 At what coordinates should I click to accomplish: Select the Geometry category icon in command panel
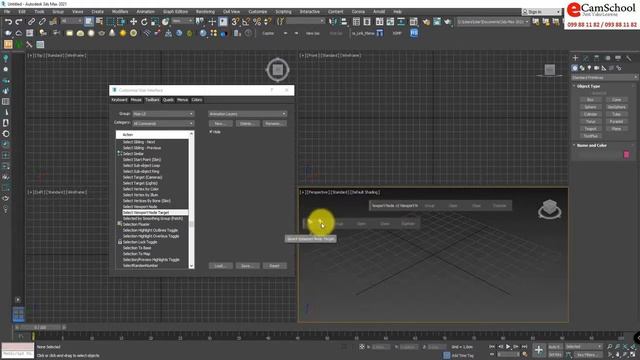(x=575, y=68)
